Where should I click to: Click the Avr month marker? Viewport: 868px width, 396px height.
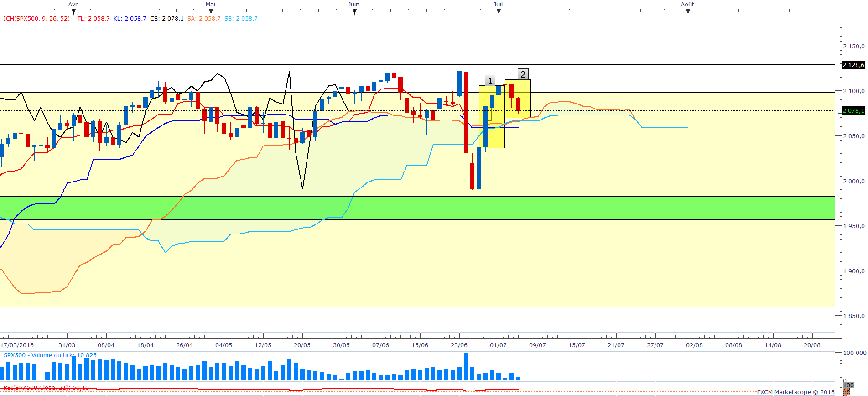[x=73, y=5]
